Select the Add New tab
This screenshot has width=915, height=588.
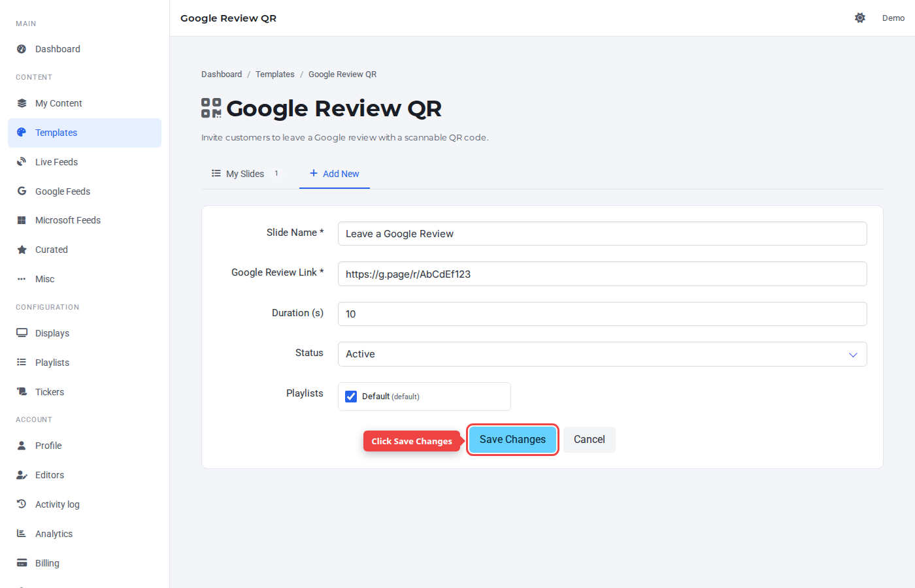click(335, 174)
